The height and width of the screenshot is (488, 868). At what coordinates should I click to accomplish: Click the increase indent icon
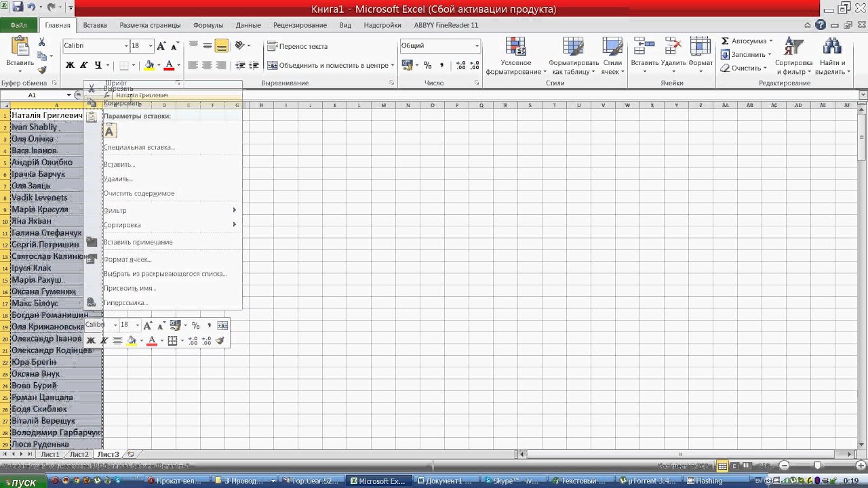254,65
